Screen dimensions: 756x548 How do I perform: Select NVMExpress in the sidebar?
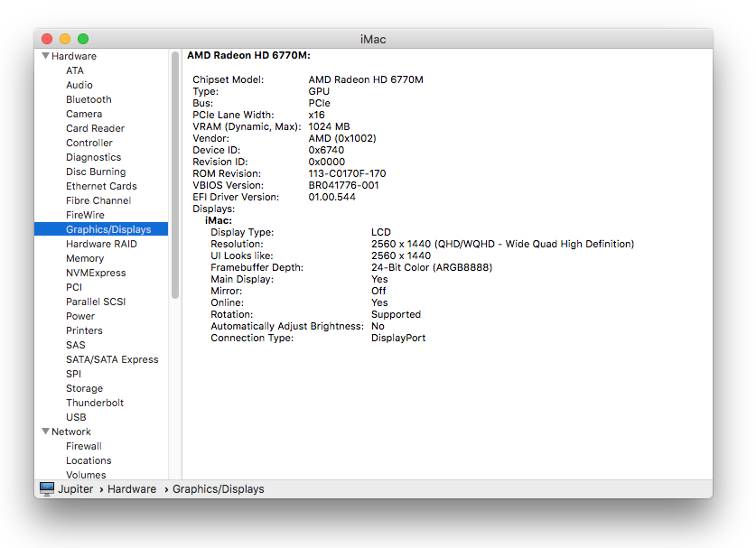coord(96,273)
